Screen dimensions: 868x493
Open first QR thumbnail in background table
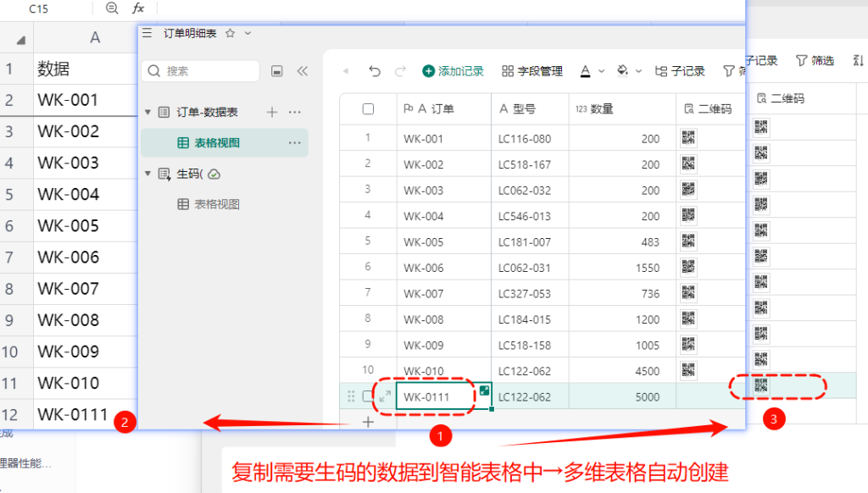(x=761, y=127)
